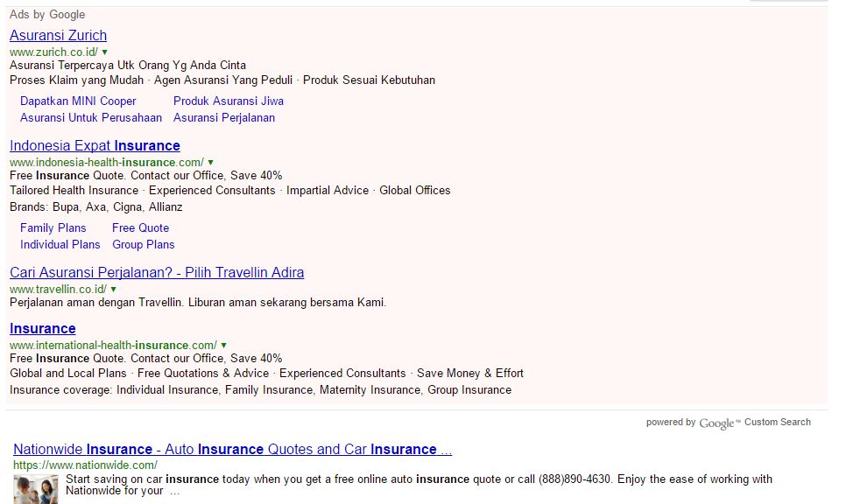Click text Global and Local Plans line
Screen dimensions: 846x504
pos(266,374)
